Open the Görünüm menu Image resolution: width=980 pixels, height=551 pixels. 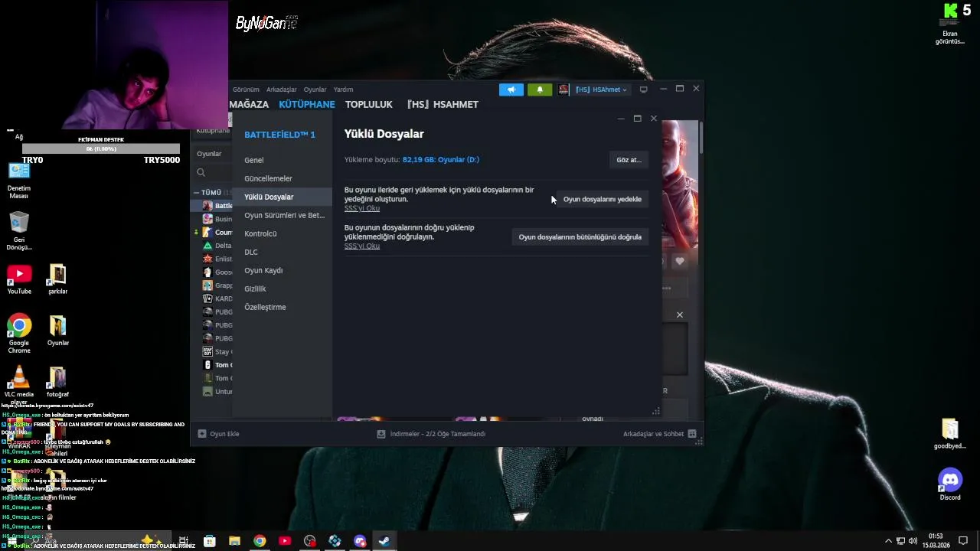pos(246,90)
